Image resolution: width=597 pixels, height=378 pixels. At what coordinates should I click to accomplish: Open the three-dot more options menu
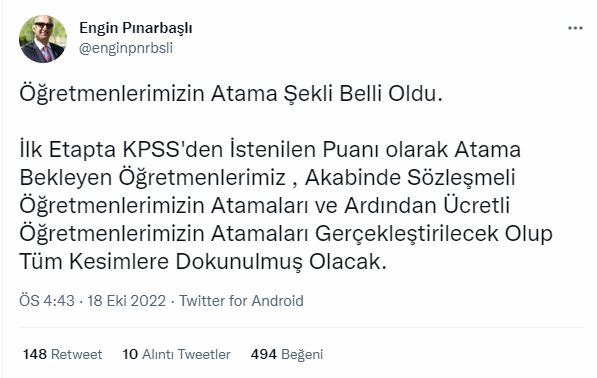(x=575, y=28)
